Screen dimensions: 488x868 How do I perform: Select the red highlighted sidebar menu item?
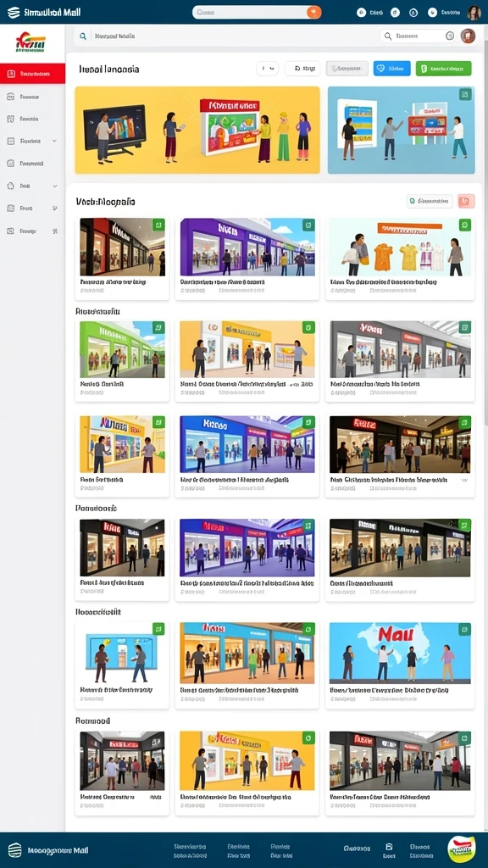(33, 74)
